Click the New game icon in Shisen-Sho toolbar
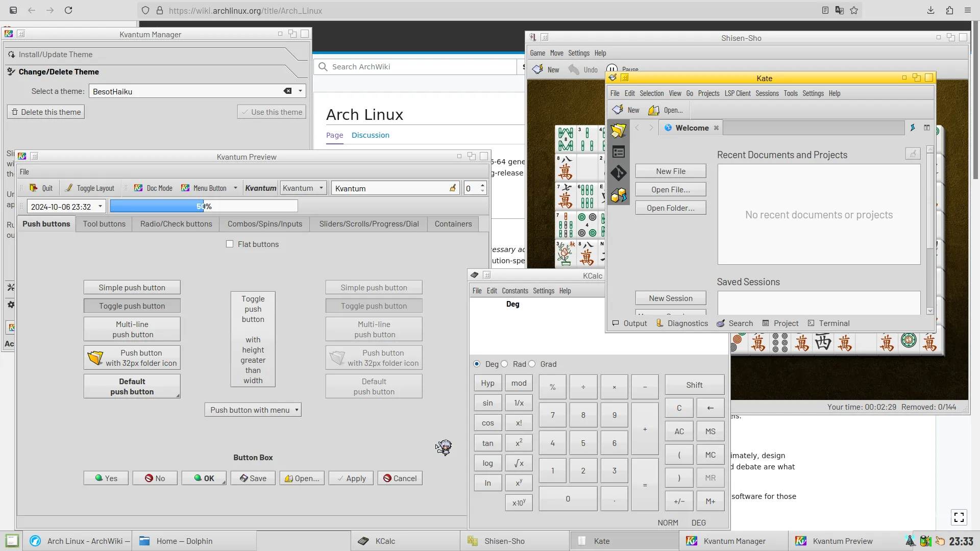 tap(537, 69)
